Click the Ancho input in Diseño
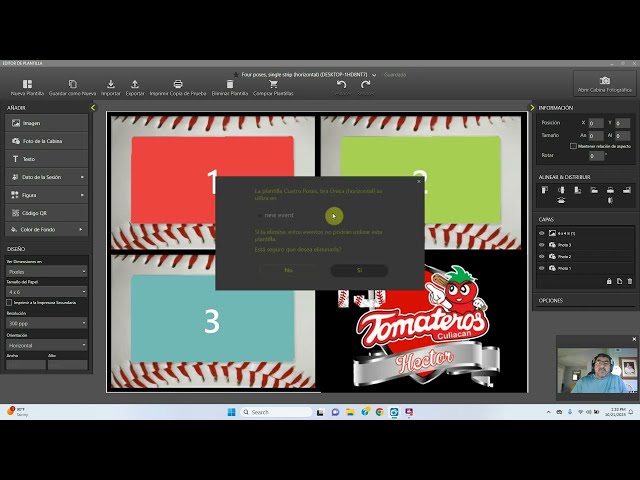640x480 pixels. (x=26, y=364)
